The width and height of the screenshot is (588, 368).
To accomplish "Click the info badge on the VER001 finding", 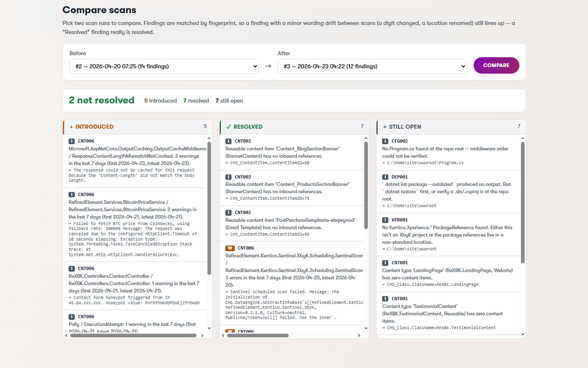I will [x=385, y=220].
